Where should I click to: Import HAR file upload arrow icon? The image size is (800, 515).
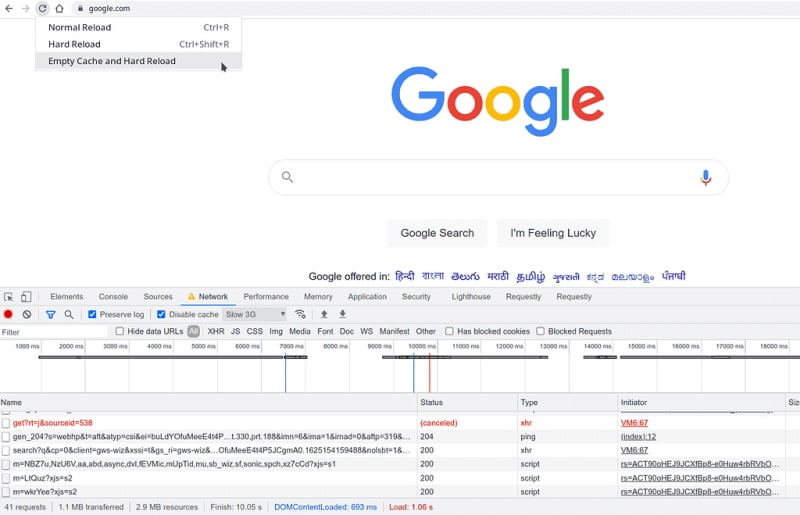pos(324,314)
